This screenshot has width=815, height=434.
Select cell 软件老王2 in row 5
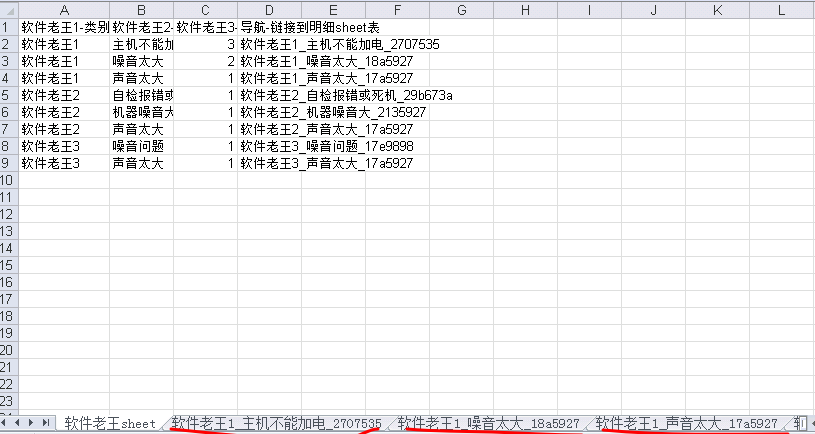pyautogui.click(x=64, y=95)
